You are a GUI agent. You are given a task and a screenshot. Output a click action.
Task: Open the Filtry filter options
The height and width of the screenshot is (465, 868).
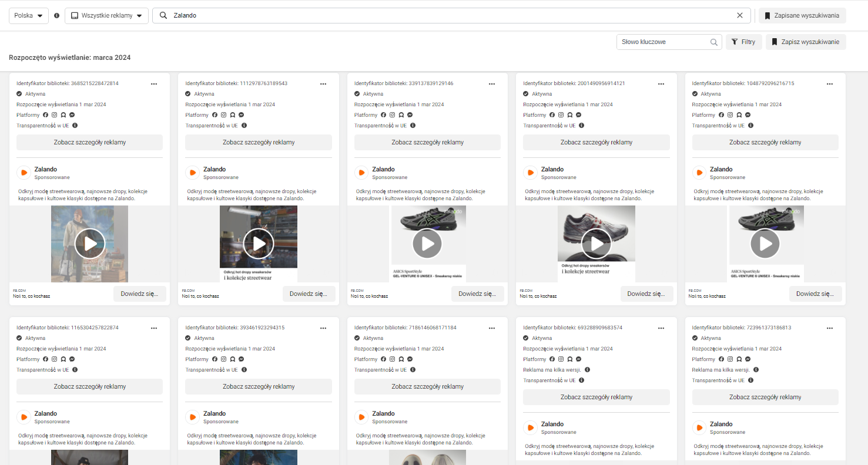pos(743,42)
